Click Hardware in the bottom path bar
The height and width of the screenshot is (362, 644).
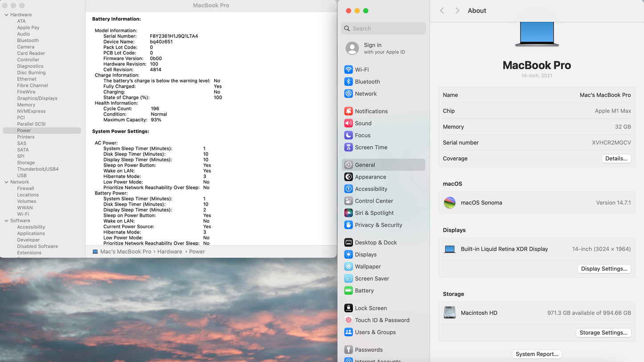coord(170,251)
